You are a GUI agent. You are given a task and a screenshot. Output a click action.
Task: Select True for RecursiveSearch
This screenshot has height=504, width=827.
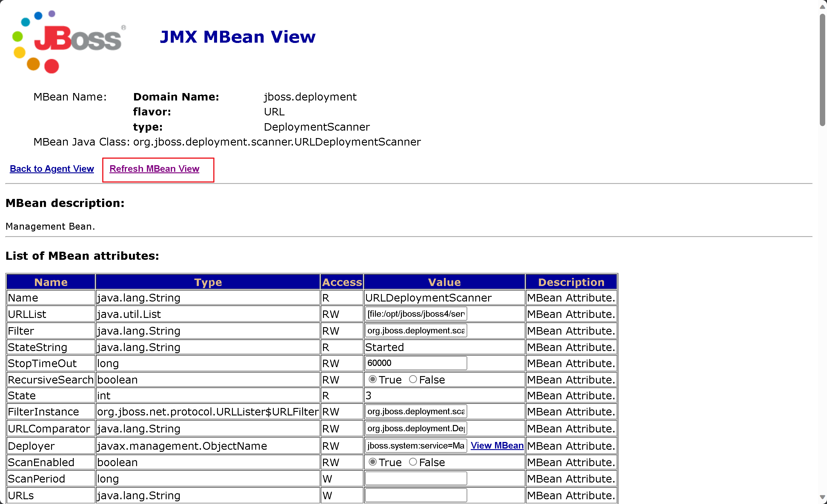click(372, 379)
